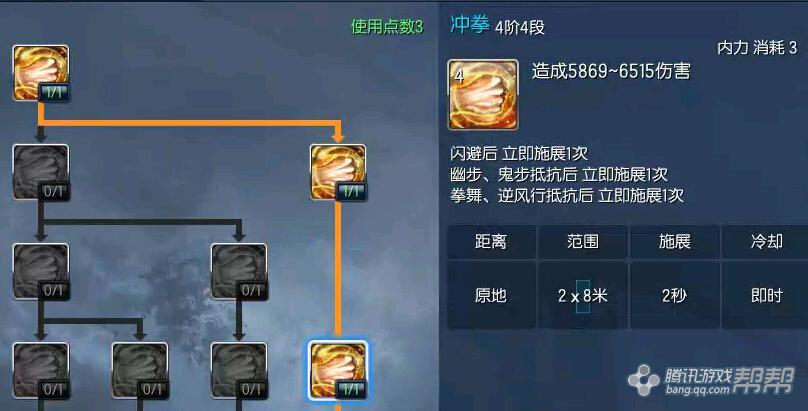
Task: Click the gray third-row node in the middle column
Action: (239, 271)
